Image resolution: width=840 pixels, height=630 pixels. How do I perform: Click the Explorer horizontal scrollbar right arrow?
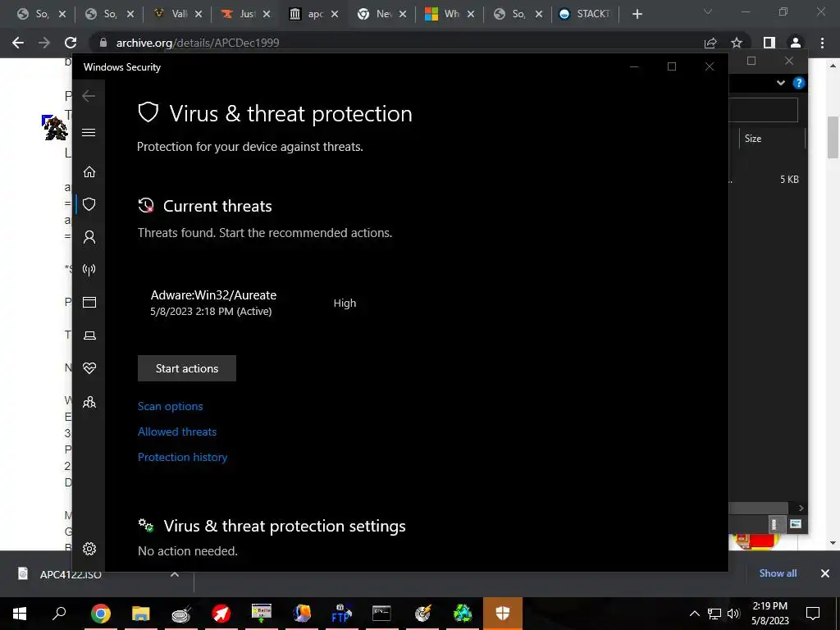[x=801, y=508]
